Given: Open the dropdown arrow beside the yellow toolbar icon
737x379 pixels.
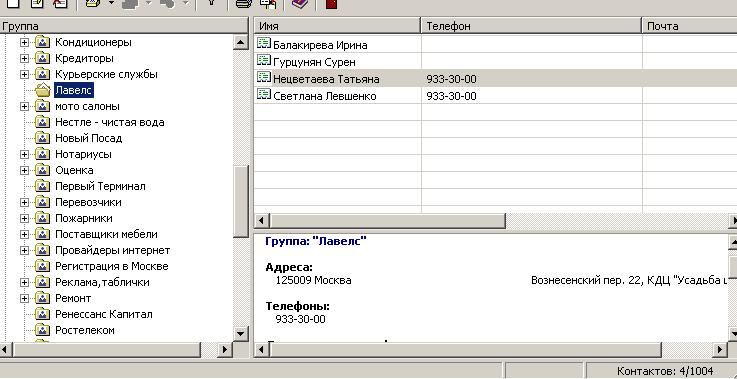Looking at the screenshot, I should point(111,3).
